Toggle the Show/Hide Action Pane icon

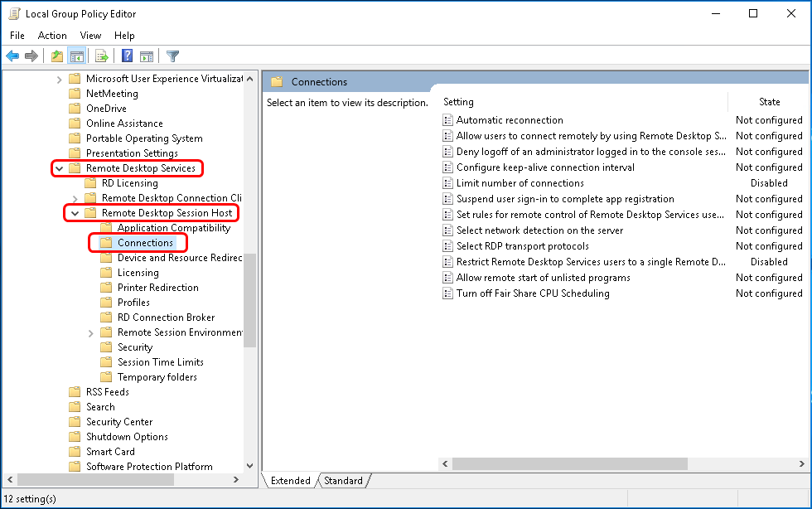point(145,56)
